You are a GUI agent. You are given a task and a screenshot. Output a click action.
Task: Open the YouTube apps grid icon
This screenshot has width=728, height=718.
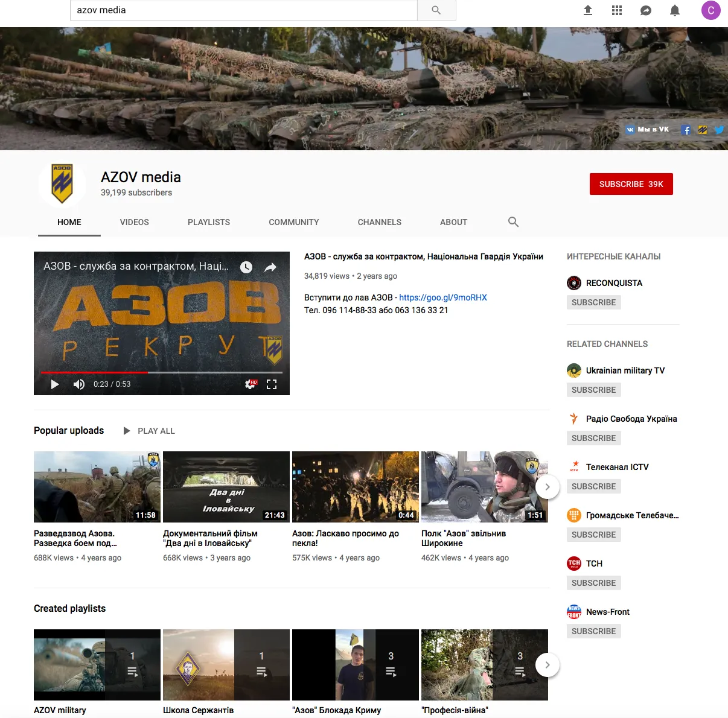(x=617, y=10)
